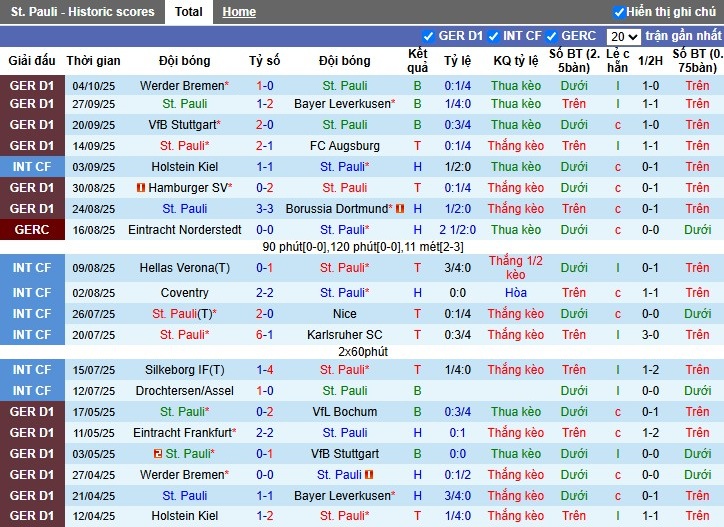This screenshot has width=724, height=527.
Task: Click the INT CF badge on the Coventry row
Action: pyautogui.click(x=32, y=293)
